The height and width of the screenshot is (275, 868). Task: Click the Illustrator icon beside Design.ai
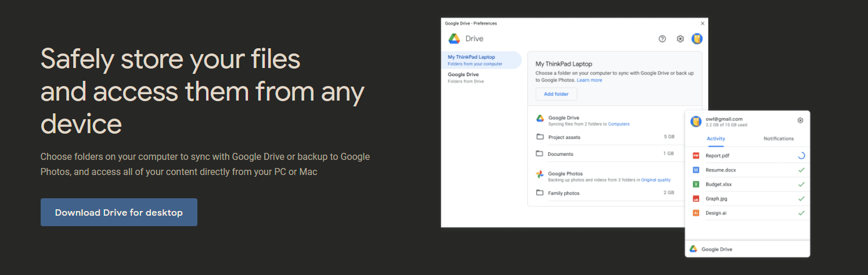tap(696, 213)
